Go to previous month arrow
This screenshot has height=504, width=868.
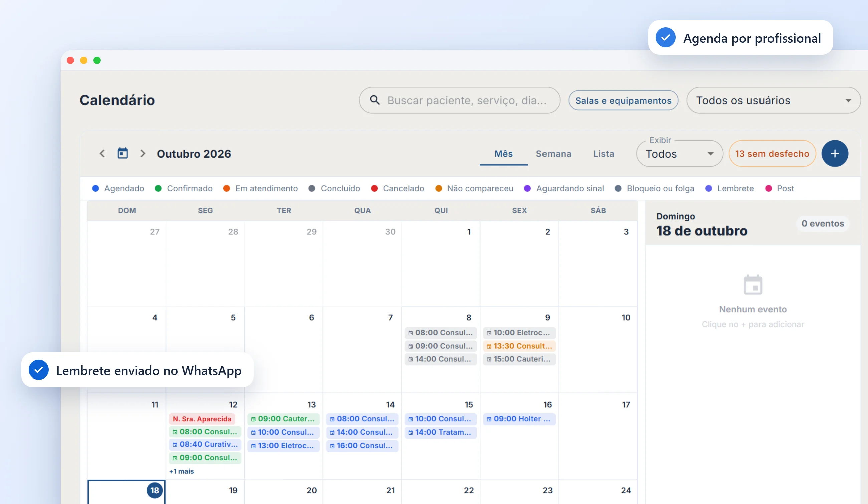[x=102, y=154]
